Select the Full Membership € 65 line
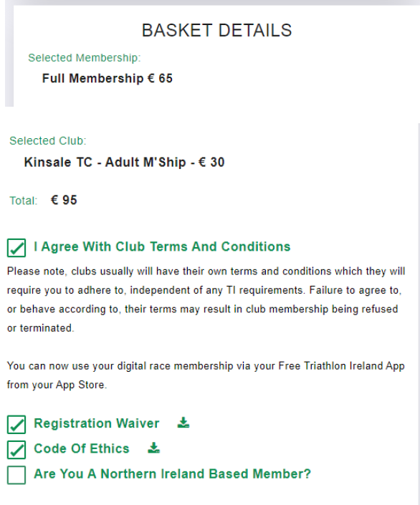This screenshot has height=505, width=420. click(108, 78)
